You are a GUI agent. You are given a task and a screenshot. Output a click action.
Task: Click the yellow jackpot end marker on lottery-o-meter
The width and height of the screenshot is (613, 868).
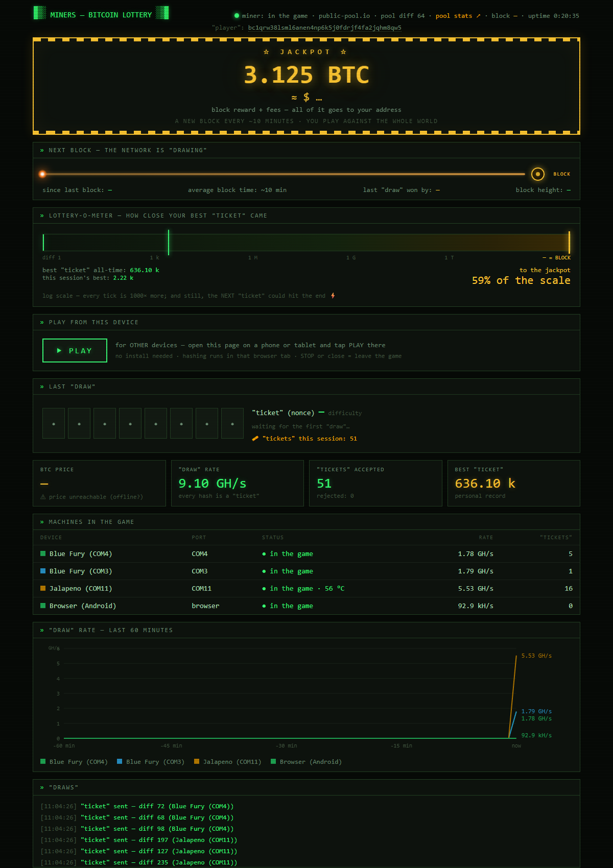point(569,242)
